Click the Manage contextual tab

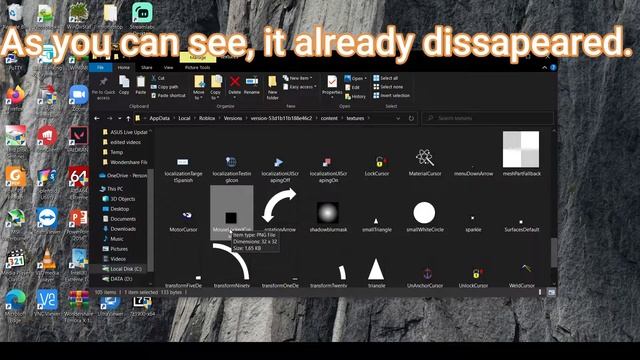point(198,58)
